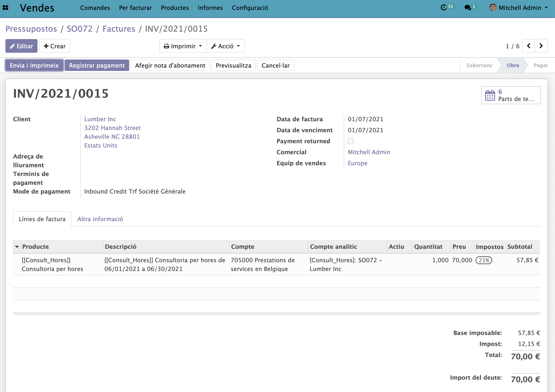Click Mitchell Admin avatar picture
The width and height of the screenshot is (555, 392).
pos(493,8)
